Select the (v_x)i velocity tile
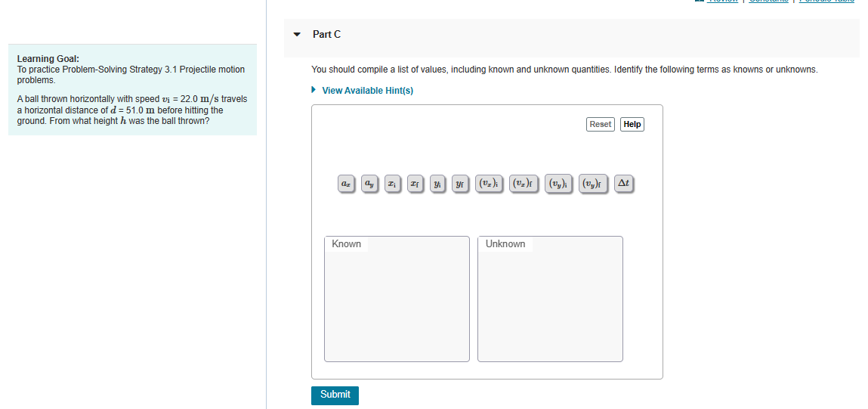The image size is (868, 409). 489,183
